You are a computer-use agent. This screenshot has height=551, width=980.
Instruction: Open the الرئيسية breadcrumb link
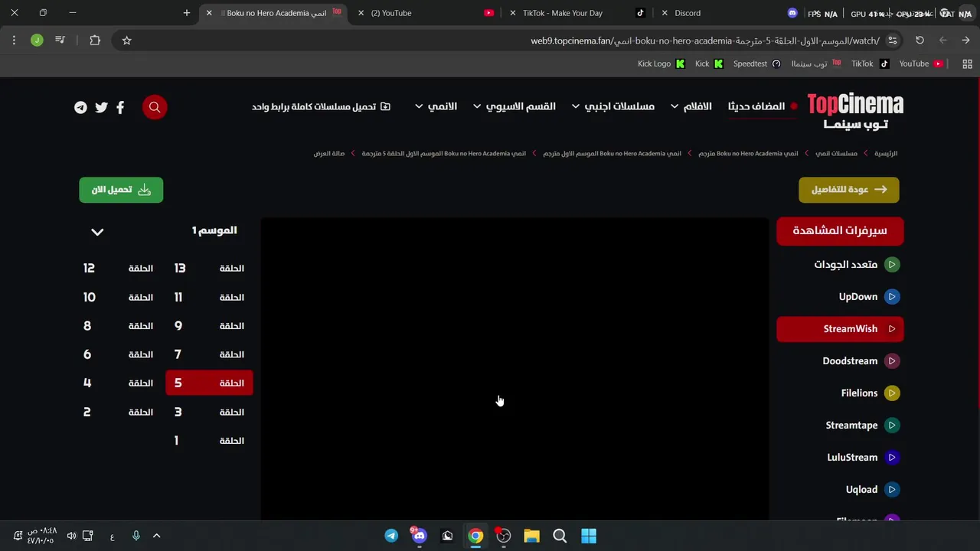point(886,154)
